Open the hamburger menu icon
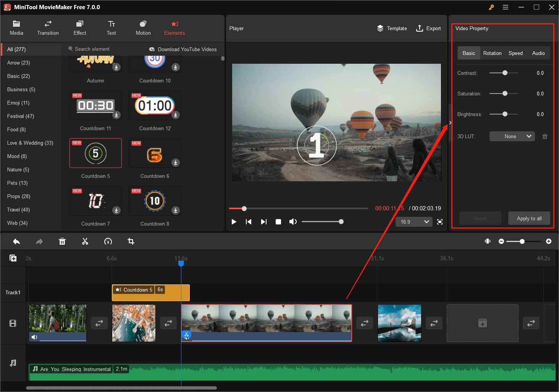The height and width of the screenshot is (392, 559). click(x=506, y=7)
